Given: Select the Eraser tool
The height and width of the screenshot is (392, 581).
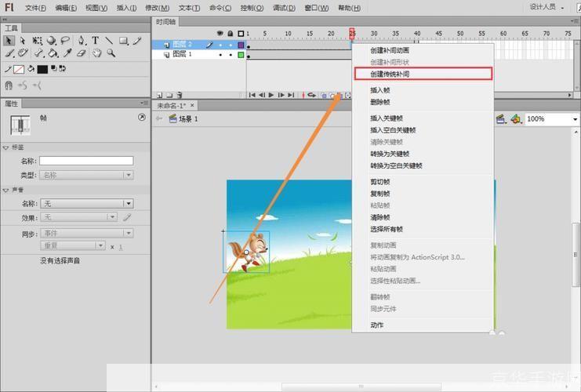Looking at the screenshot, I should 81,53.
